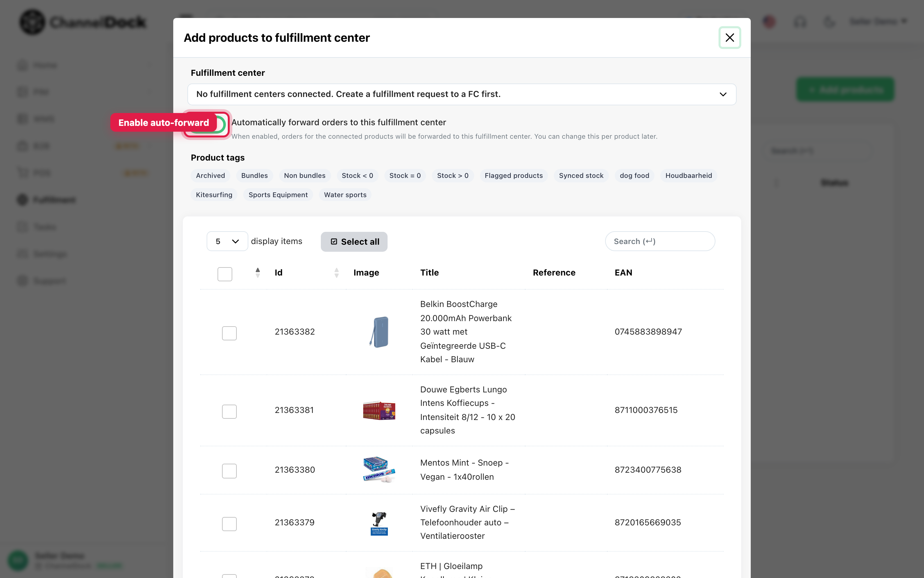This screenshot has width=924, height=578.
Task: Click product Id 21363379
Action: (295, 522)
